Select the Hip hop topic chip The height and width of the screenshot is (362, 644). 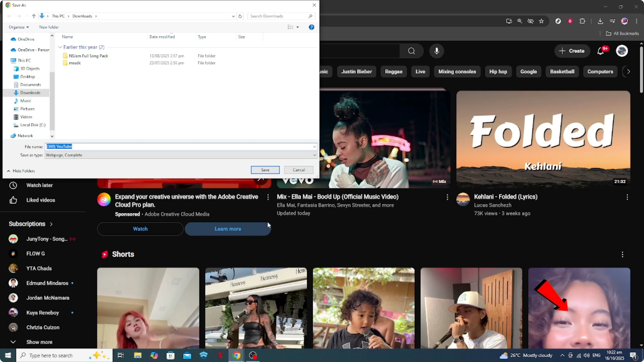pyautogui.click(x=498, y=72)
